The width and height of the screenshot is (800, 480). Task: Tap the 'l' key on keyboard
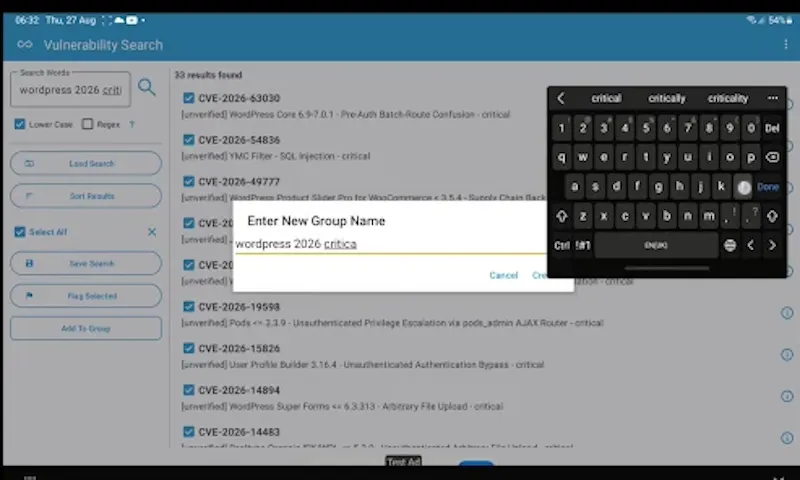tap(743, 187)
